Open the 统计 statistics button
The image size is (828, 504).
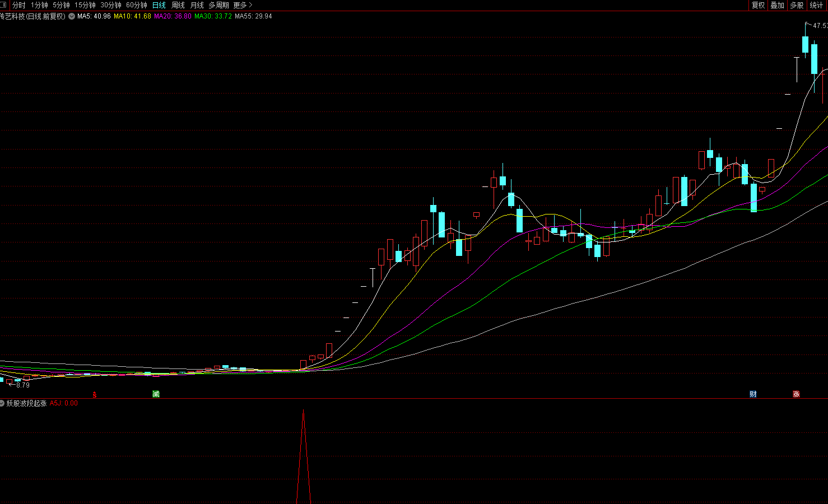click(x=816, y=5)
